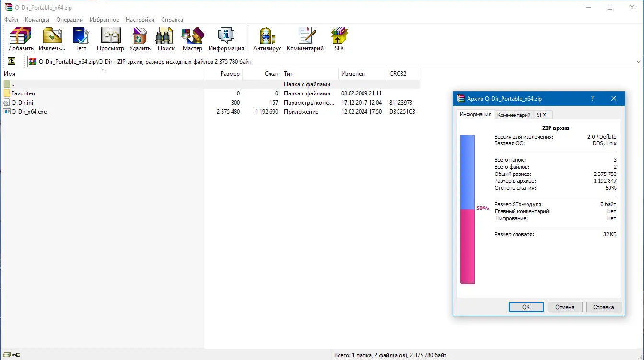Switch to the Информация tab in dialog
Screen dimensions: 644x360
(475, 114)
